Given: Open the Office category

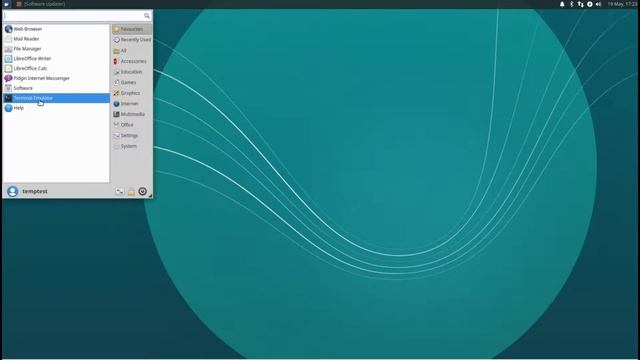Looking at the screenshot, I should pyautogui.click(x=132, y=125).
